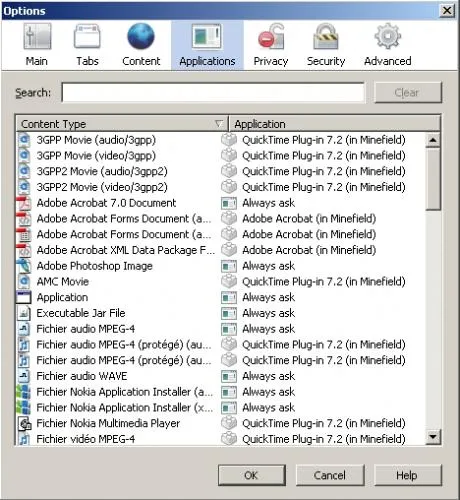Click the AMC Movie file icon
This screenshot has height=500, width=460.
pos(24,281)
